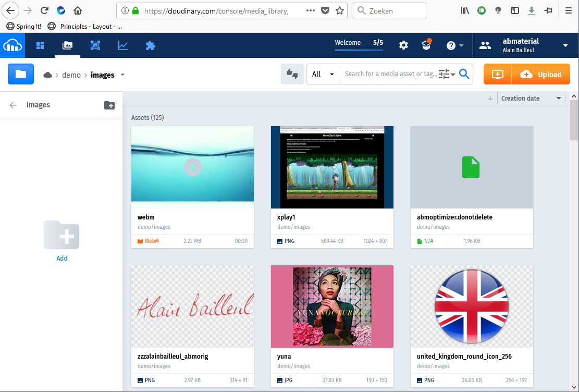
Task: Click the yuna asset name
Action: pos(284,357)
